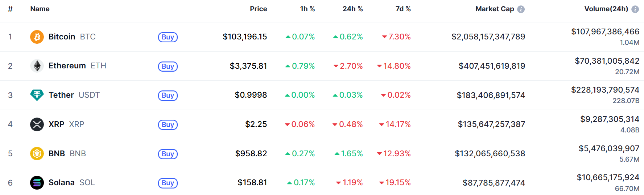The height and width of the screenshot is (195, 644).
Task: Click the BNB coin logo icon
Action: coord(37,153)
